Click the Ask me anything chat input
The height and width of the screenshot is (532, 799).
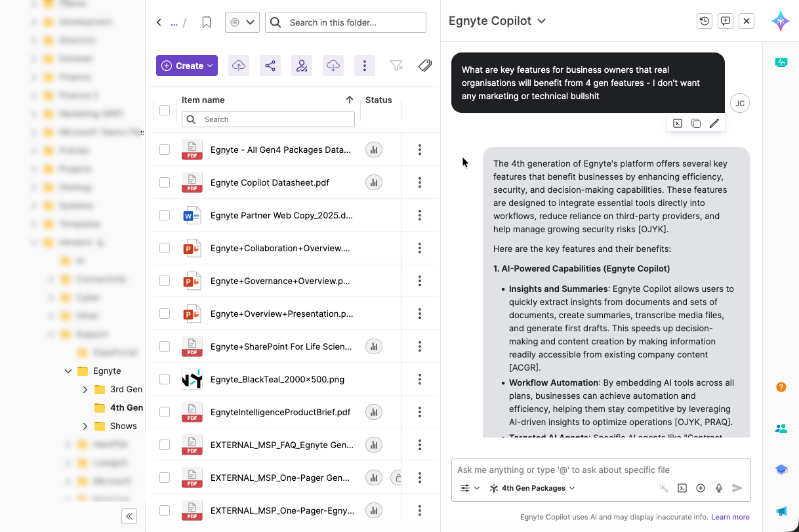pyautogui.click(x=601, y=470)
